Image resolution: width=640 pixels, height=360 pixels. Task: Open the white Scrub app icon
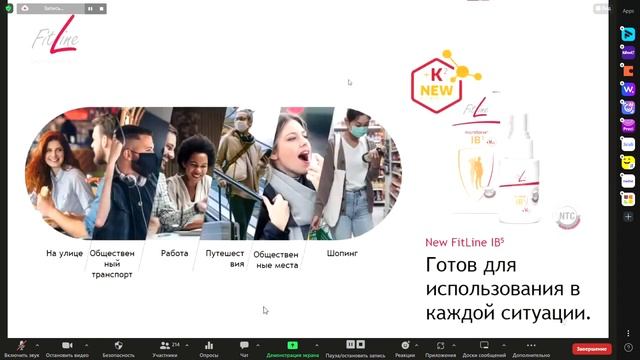coord(628,144)
